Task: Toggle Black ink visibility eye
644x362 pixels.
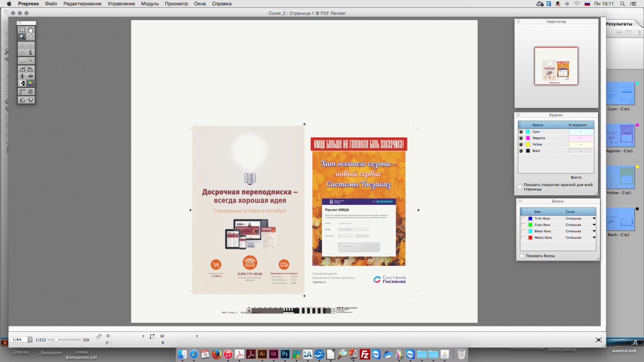Action: (521, 151)
